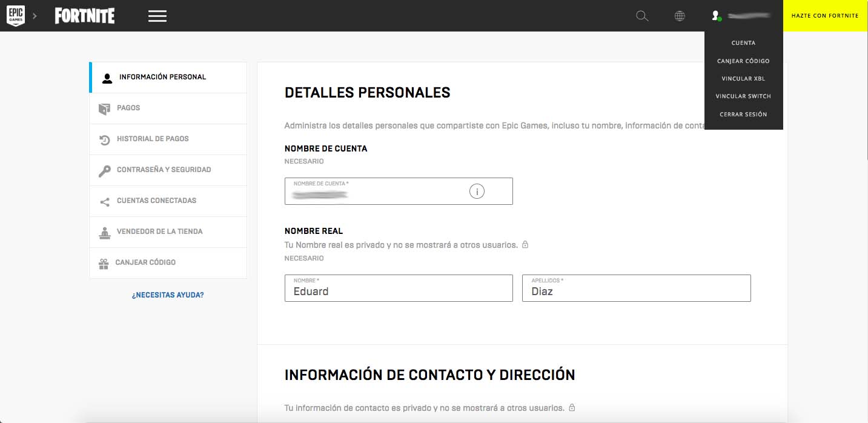This screenshot has width=868, height=423.
Task: Open the language globe icon
Action: [x=680, y=16]
